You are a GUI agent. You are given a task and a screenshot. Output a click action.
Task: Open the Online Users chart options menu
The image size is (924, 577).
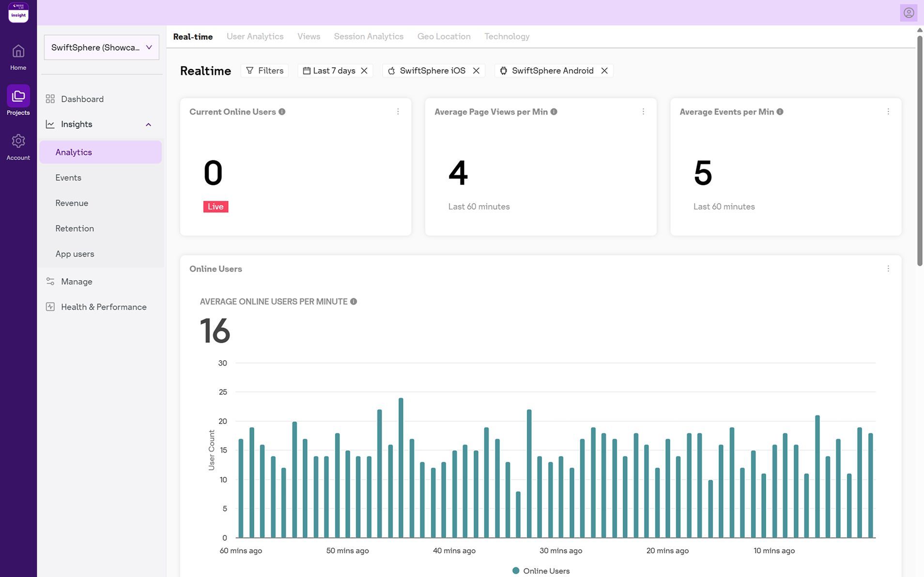888,269
